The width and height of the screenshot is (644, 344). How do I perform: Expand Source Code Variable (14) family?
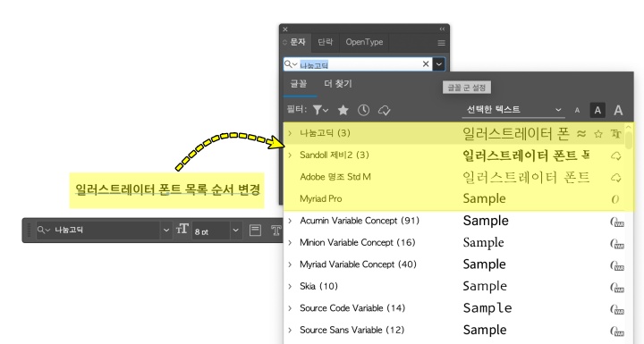pos(290,308)
